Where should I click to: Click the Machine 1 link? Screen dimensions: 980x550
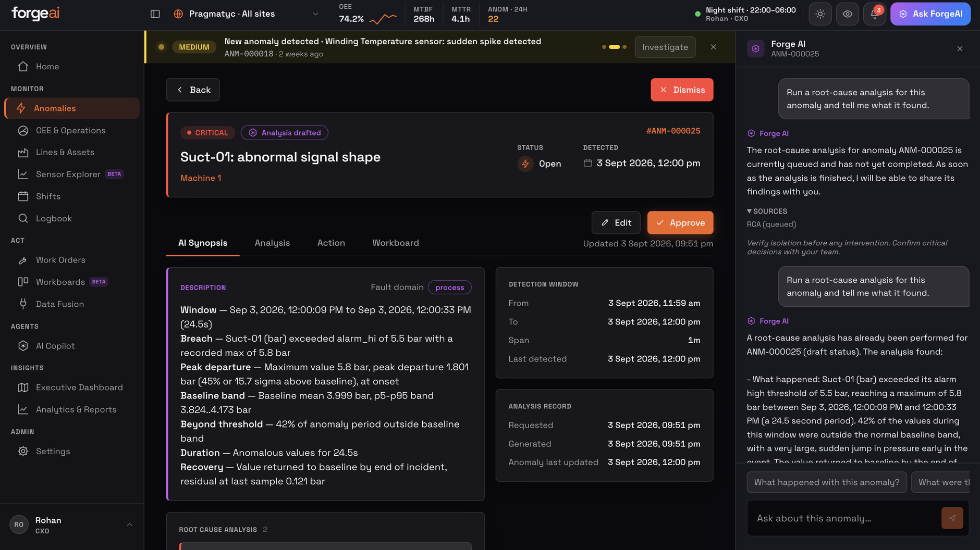(201, 178)
